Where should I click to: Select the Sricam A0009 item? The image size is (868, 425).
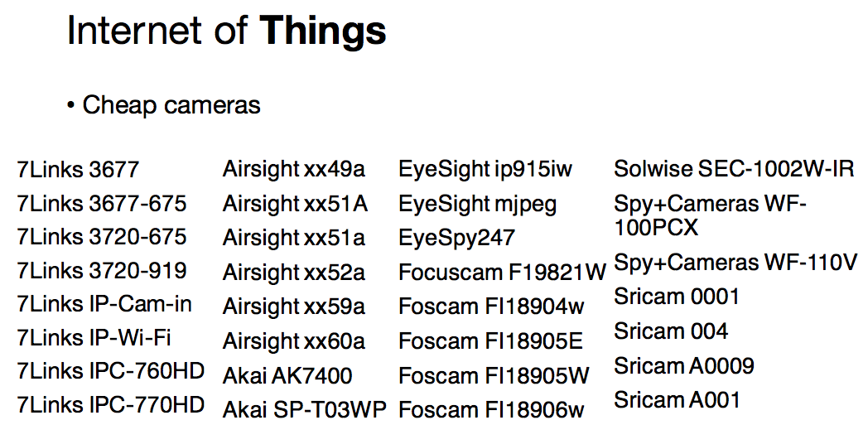click(x=683, y=366)
